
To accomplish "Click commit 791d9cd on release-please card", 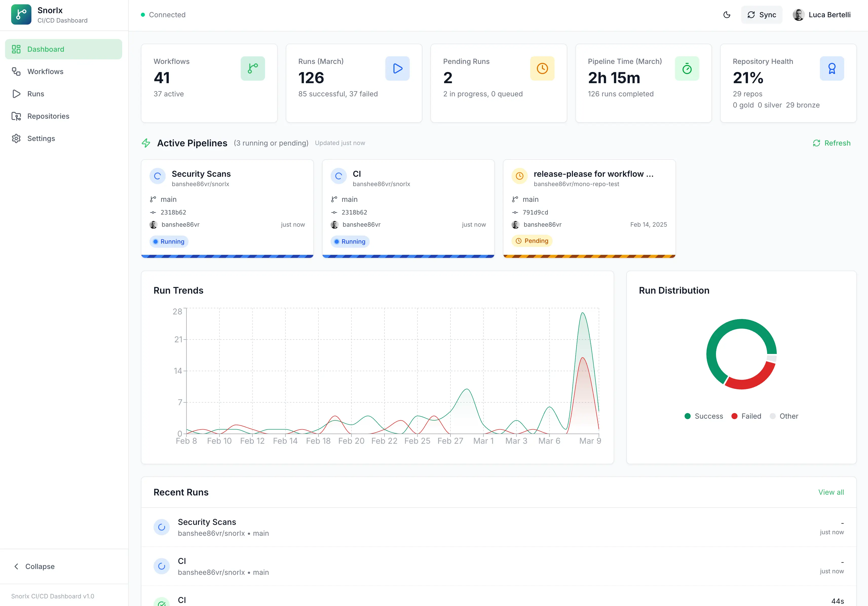I will [x=535, y=212].
